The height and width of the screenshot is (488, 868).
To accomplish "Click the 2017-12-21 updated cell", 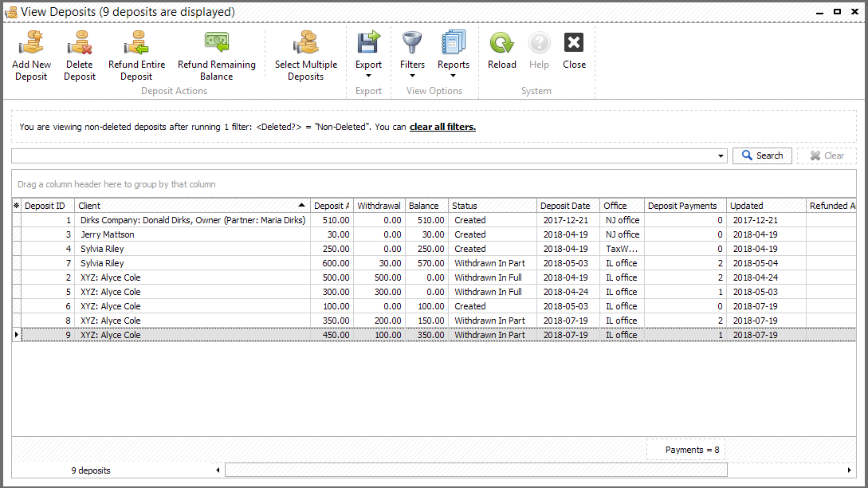I will pos(766,220).
